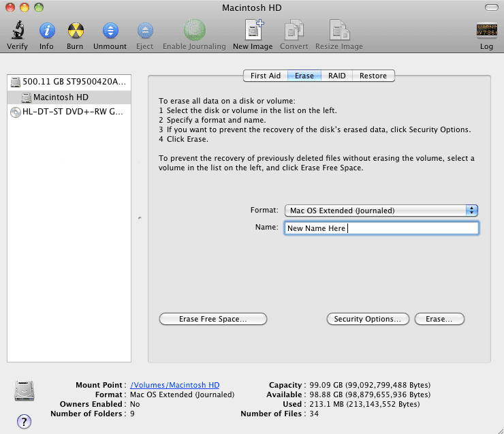504x434 pixels.
Task: Open the /Volumes/Macintosh HD mount point link
Action: [x=174, y=385]
